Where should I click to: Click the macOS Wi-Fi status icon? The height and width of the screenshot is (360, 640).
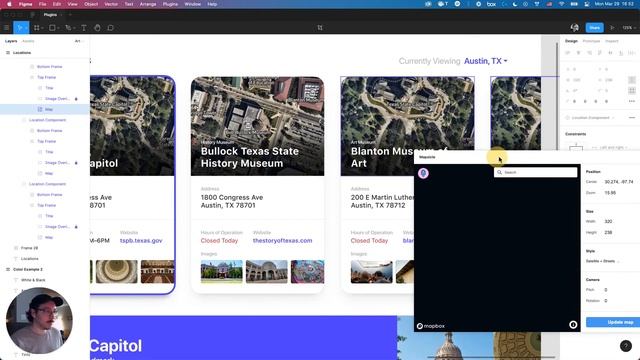pos(562,4)
